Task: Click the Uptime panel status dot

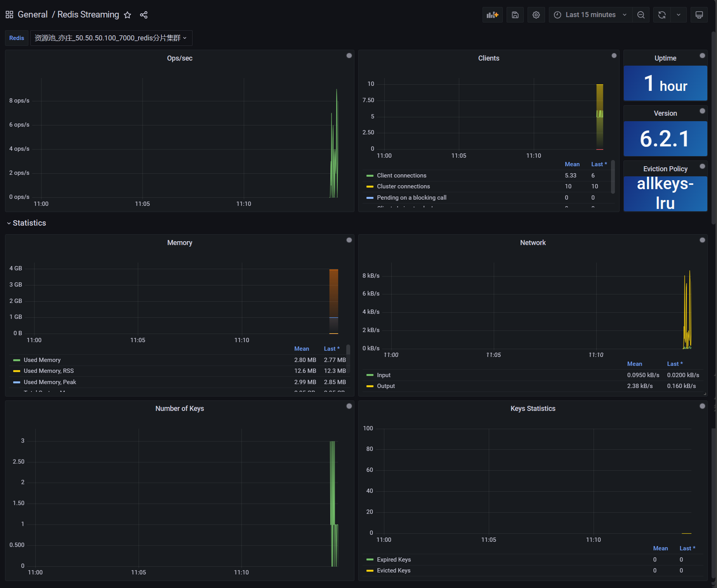Action: (x=702, y=56)
